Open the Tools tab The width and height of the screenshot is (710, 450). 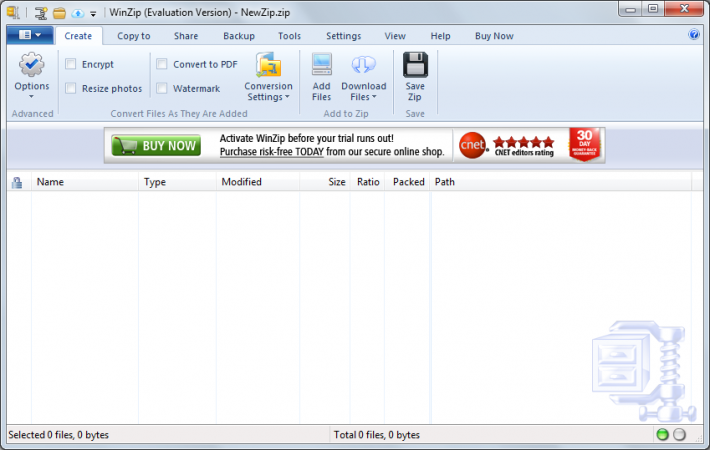pos(289,36)
